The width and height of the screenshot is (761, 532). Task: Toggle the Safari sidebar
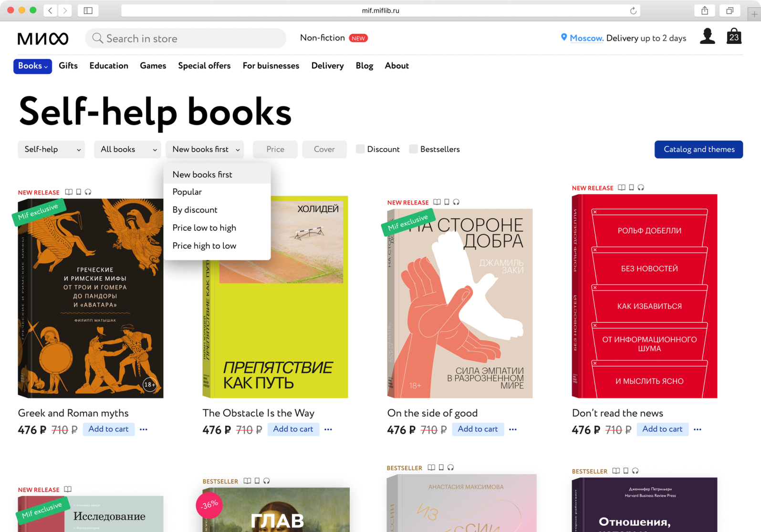pos(88,10)
